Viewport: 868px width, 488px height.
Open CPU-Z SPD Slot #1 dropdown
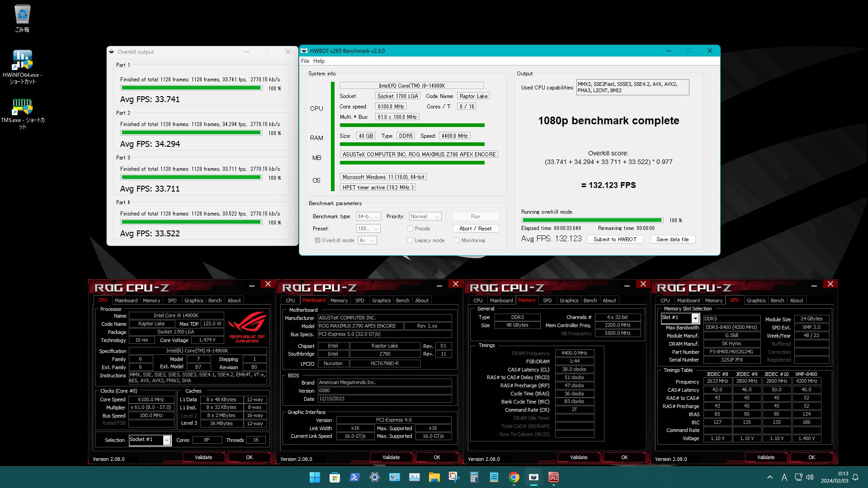click(680, 318)
